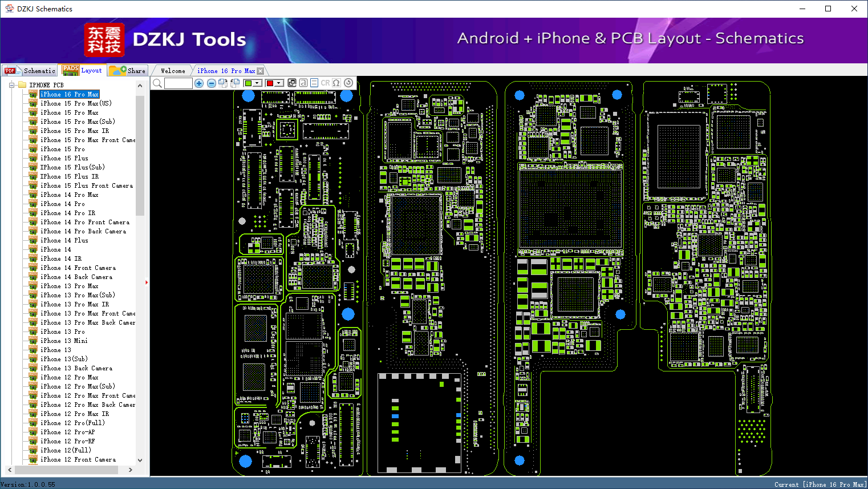Click the omega resistance icon
Screen dimensions: 868x489
[x=336, y=83]
